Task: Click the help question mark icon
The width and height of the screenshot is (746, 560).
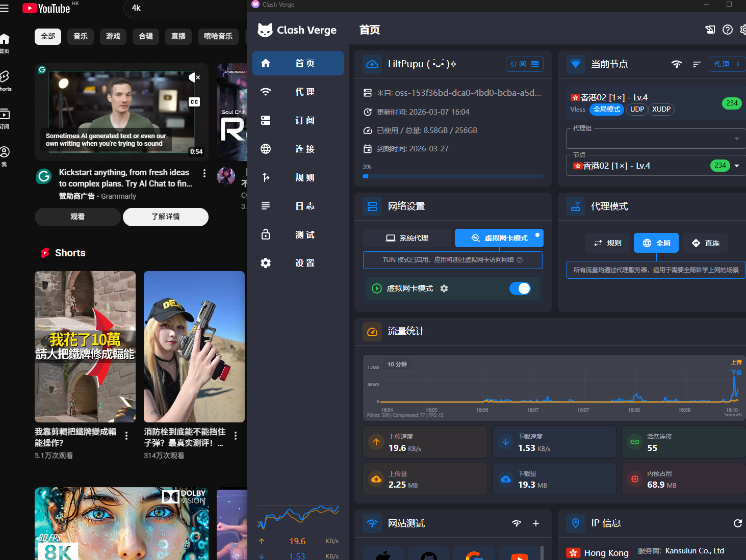Action: pos(728,30)
